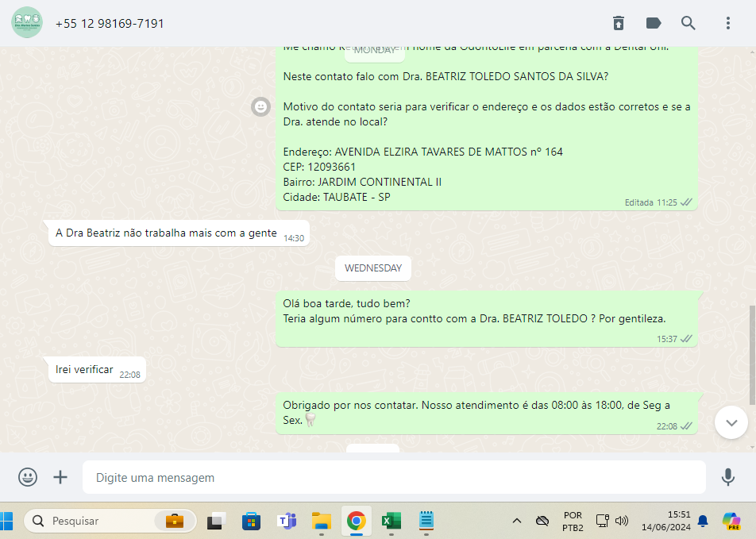Change keyboard language POR PTB2
The height and width of the screenshot is (539, 756).
pyautogui.click(x=573, y=522)
